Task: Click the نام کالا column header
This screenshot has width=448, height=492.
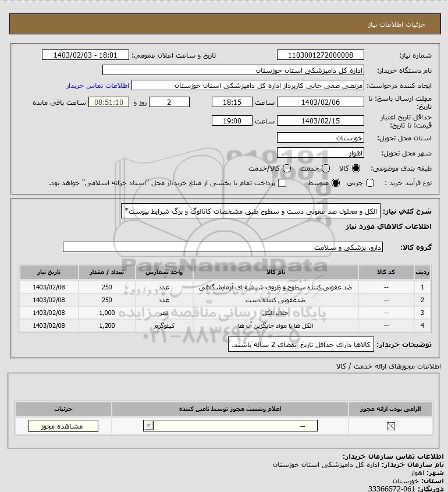Action: pos(276,272)
